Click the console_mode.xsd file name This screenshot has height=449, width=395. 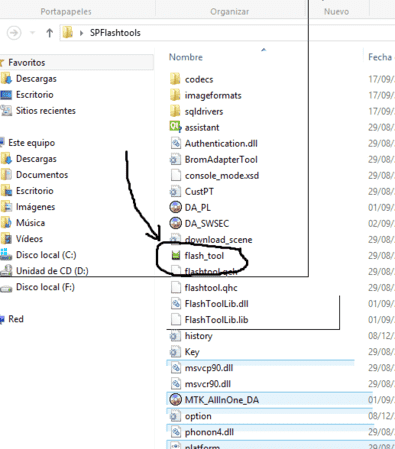222,175
